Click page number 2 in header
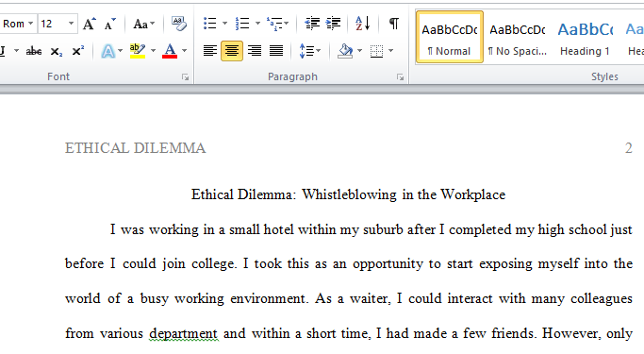Viewport: 644px width, 354px height. pyautogui.click(x=628, y=148)
